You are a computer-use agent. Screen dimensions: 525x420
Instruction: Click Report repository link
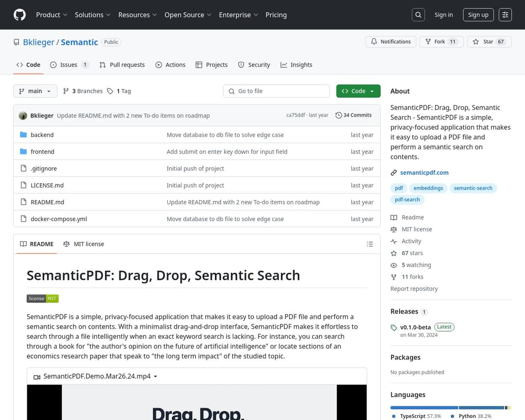(414, 289)
